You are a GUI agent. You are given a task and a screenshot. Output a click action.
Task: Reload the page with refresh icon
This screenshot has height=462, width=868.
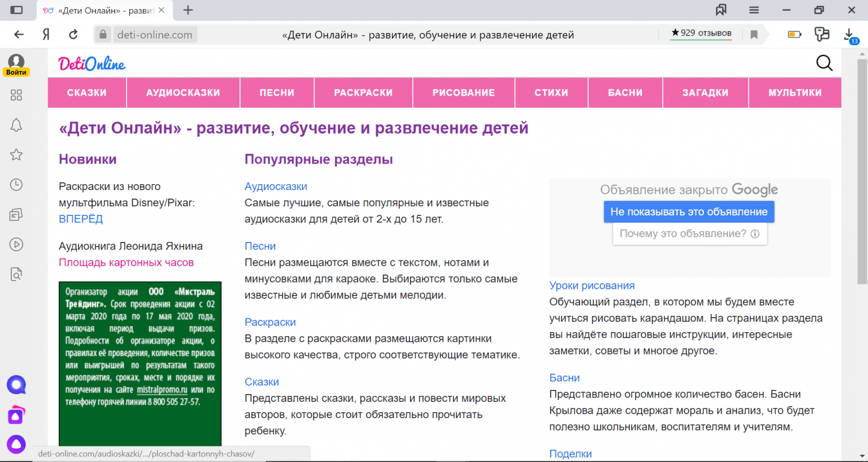pos(73,34)
